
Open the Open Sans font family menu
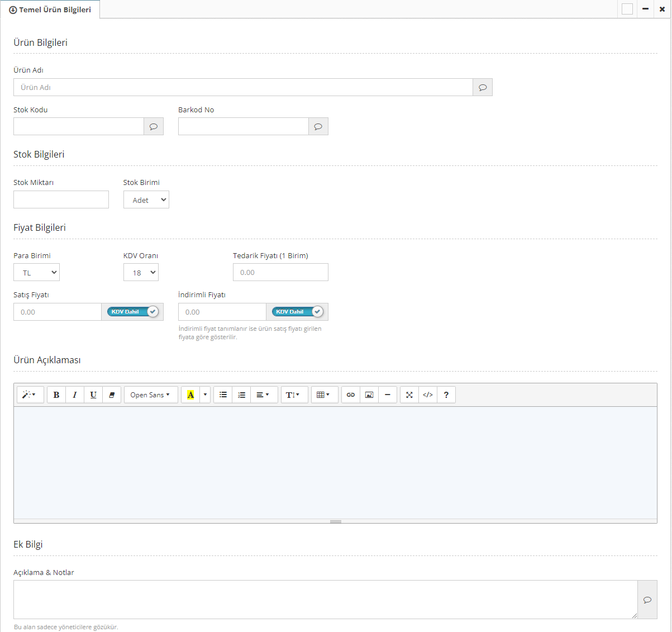(x=150, y=395)
